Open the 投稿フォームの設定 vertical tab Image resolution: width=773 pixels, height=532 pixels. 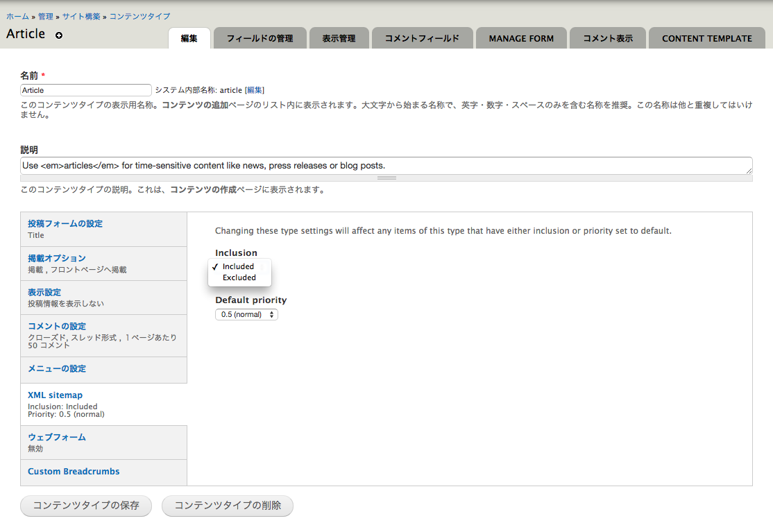(x=65, y=224)
